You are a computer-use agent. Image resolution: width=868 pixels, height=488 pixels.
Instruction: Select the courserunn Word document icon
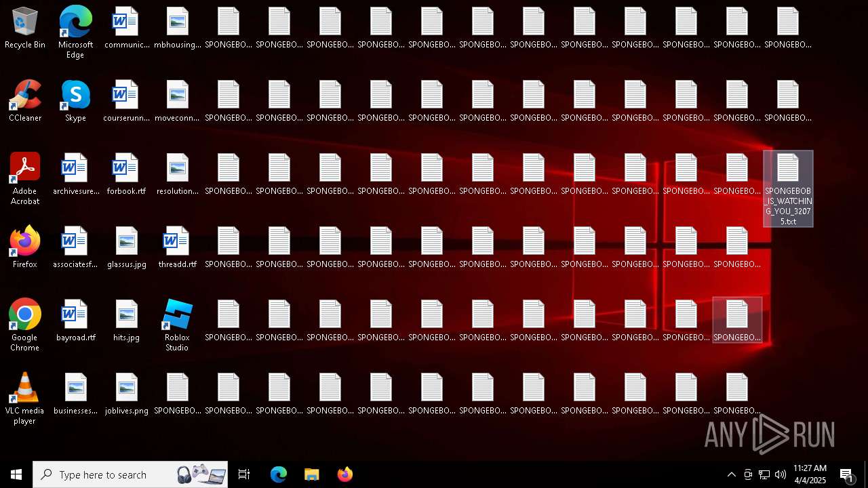[x=126, y=101]
